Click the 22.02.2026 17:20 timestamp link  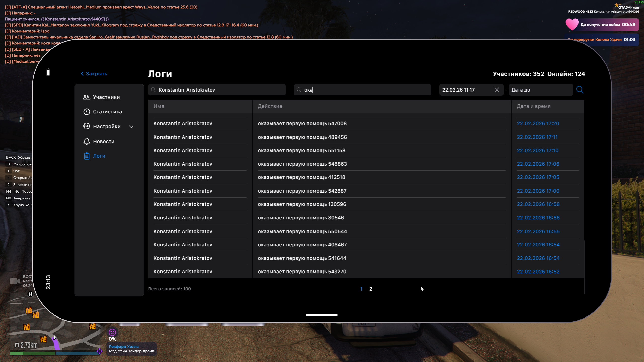(538, 123)
